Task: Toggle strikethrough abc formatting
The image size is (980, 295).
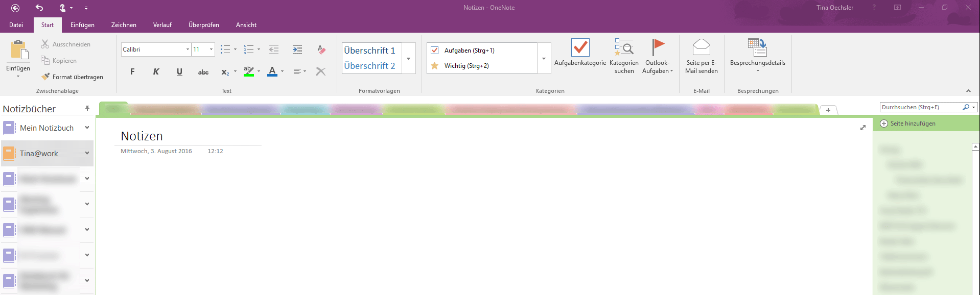Action: [x=203, y=72]
